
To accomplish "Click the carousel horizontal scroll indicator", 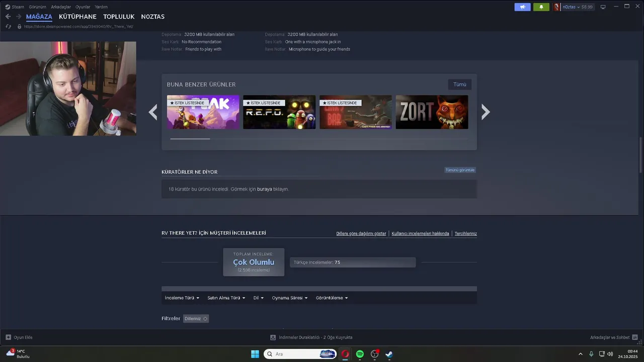I will [x=190, y=138].
